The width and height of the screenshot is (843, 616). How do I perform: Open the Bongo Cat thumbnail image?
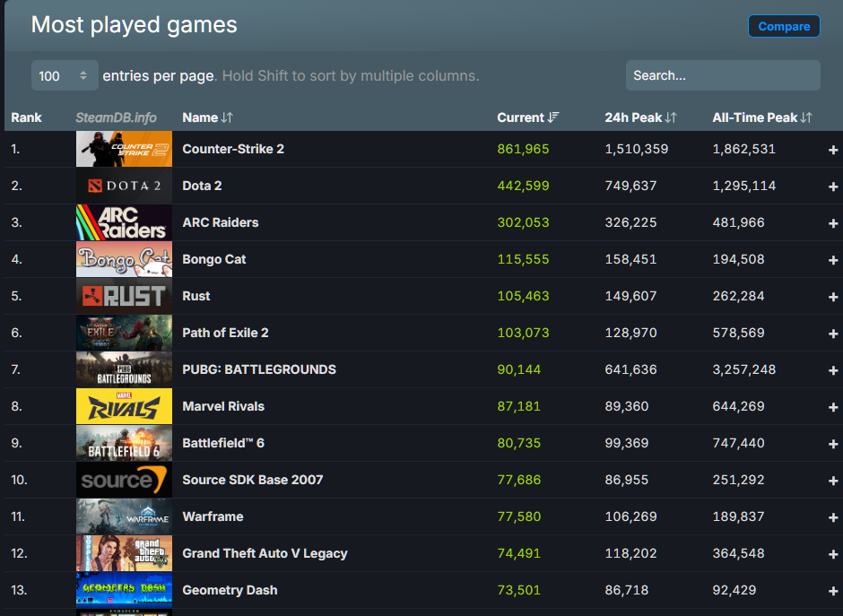(x=124, y=259)
